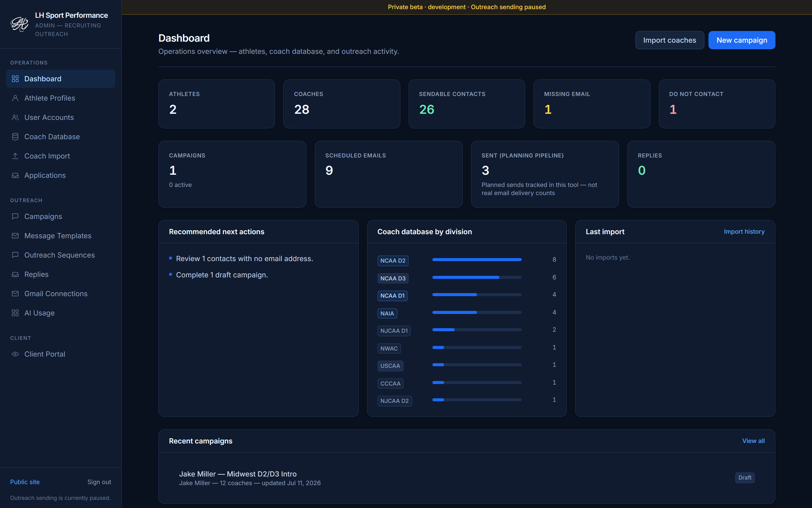Visit the Public site link

[25, 482]
